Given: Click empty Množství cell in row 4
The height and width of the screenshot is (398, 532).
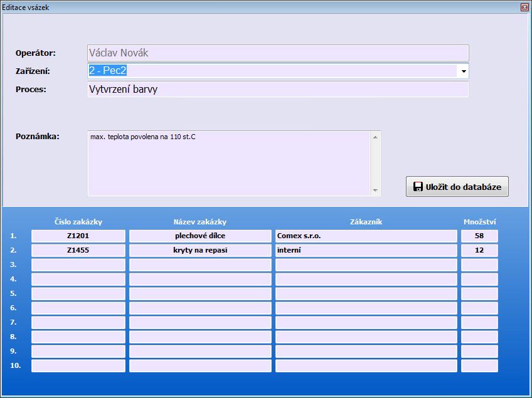Looking at the screenshot, I should pyautogui.click(x=479, y=280).
